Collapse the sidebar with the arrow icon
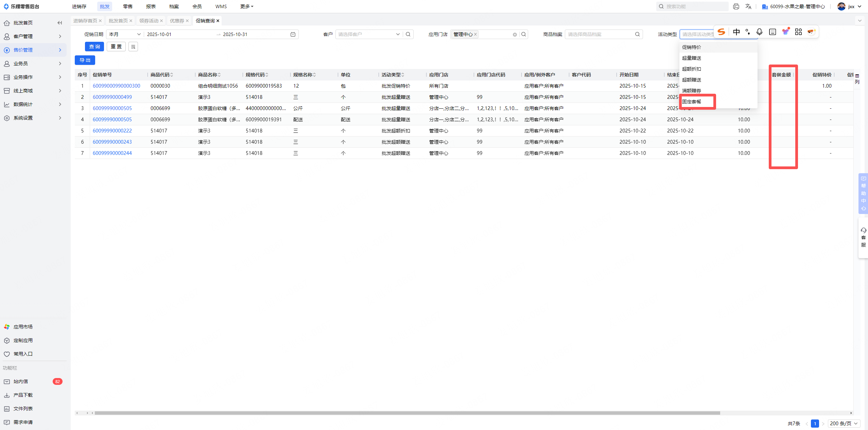 [60, 23]
